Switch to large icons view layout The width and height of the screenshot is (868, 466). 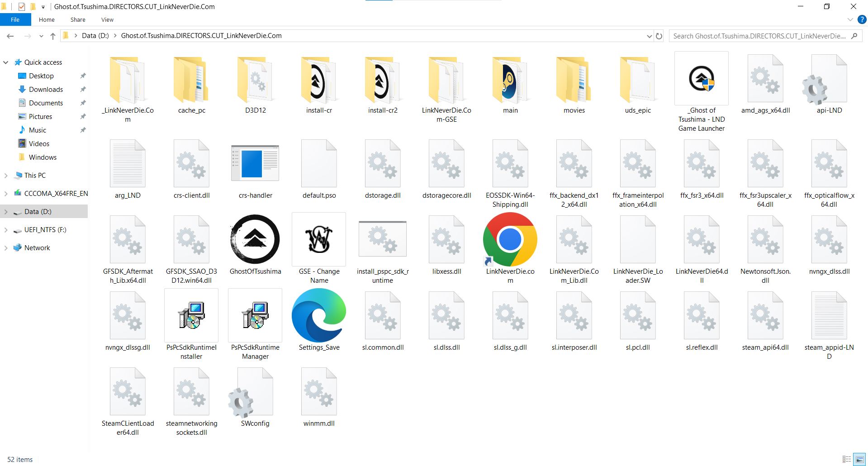pos(859,459)
